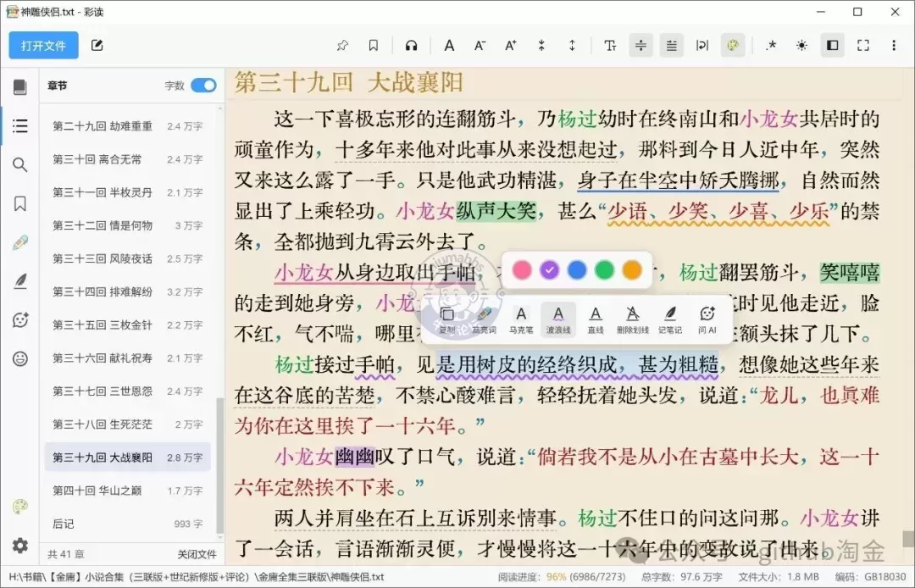Viewport: 915px width, 588px height.
Task: Pick the green highlight color swatch
Action: click(x=605, y=270)
